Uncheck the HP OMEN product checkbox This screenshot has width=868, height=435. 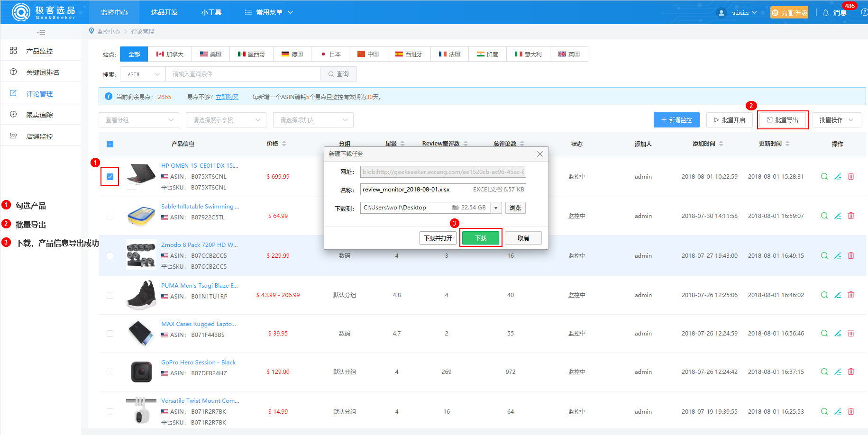click(x=110, y=177)
